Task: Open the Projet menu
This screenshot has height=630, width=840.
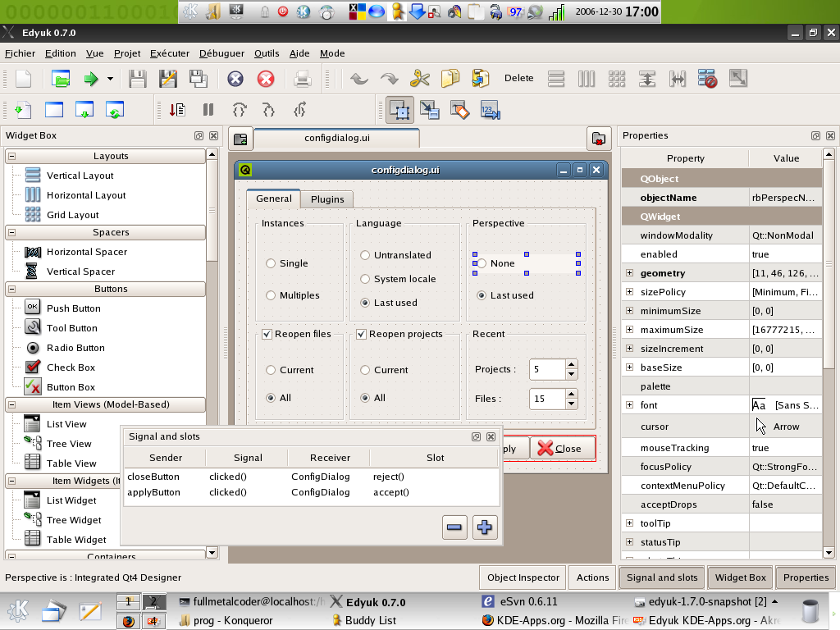Action: (x=127, y=53)
